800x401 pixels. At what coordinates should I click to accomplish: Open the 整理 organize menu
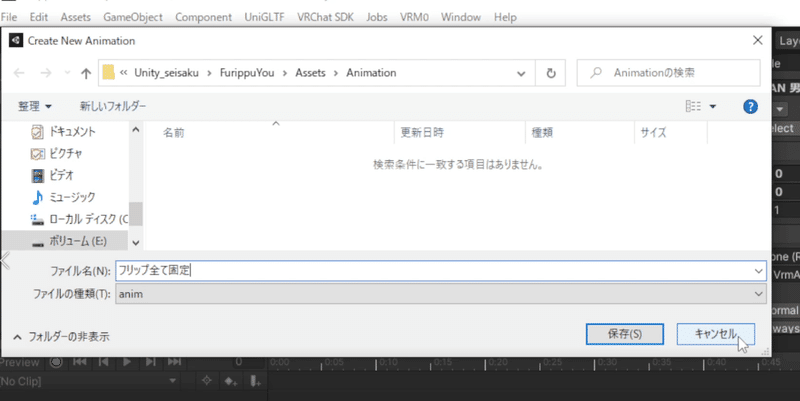(x=35, y=106)
